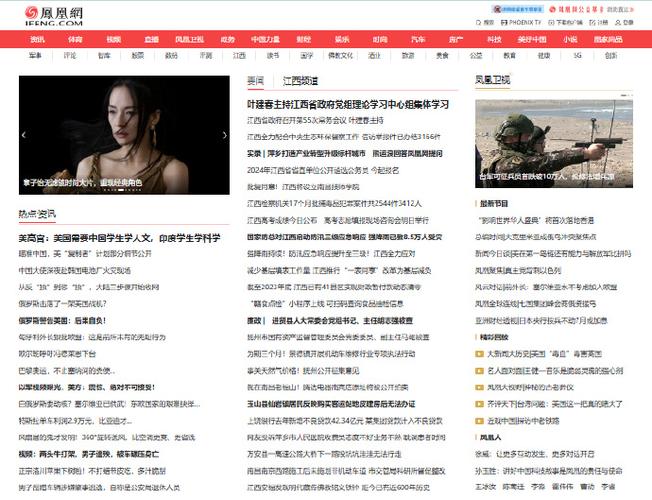The height and width of the screenshot is (500, 652).
Task: Open 美好中国 in the red navigation bar
Action: coord(532,40)
